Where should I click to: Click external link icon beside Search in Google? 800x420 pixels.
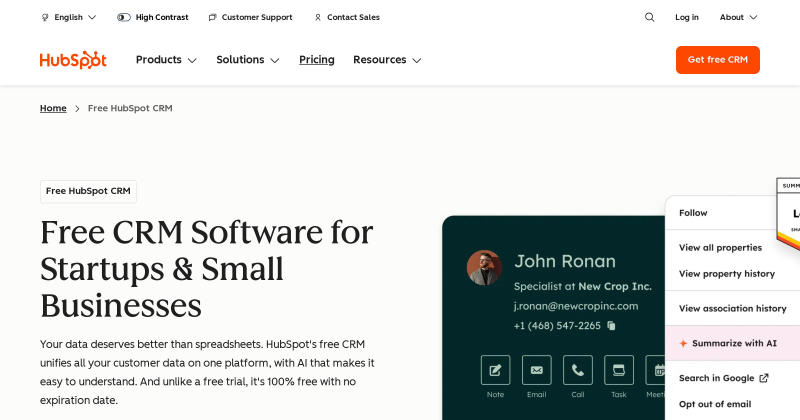point(764,378)
